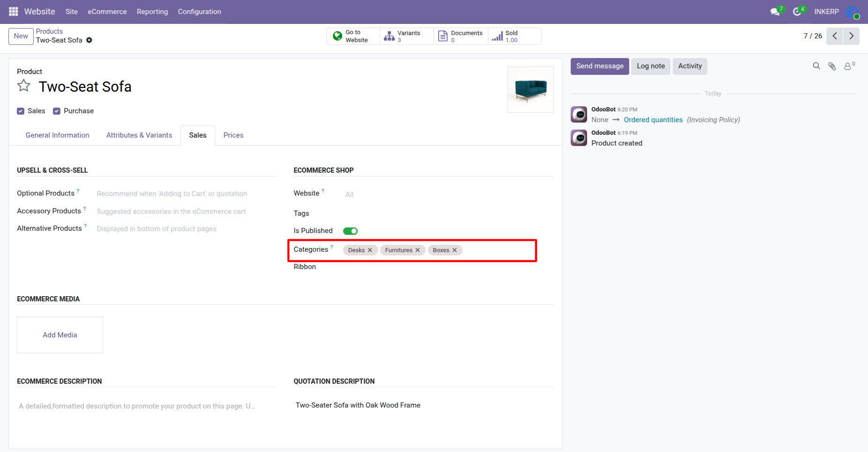Go to previous record arrow

click(x=835, y=36)
